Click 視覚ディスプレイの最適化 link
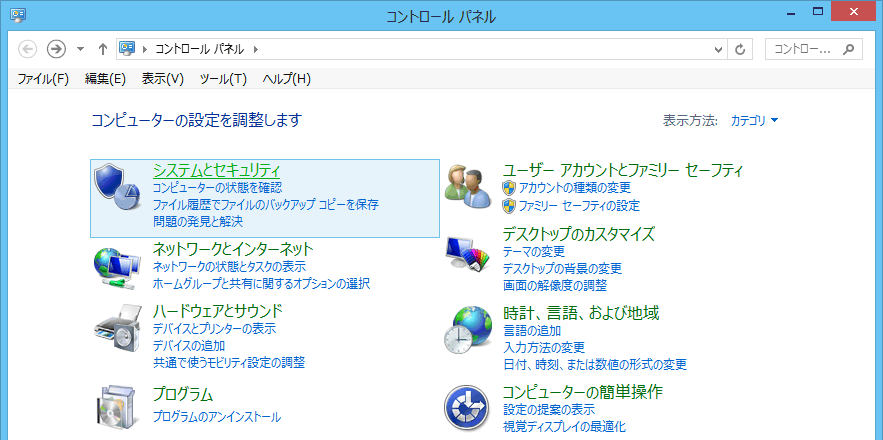883x440 pixels. (564, 426)
